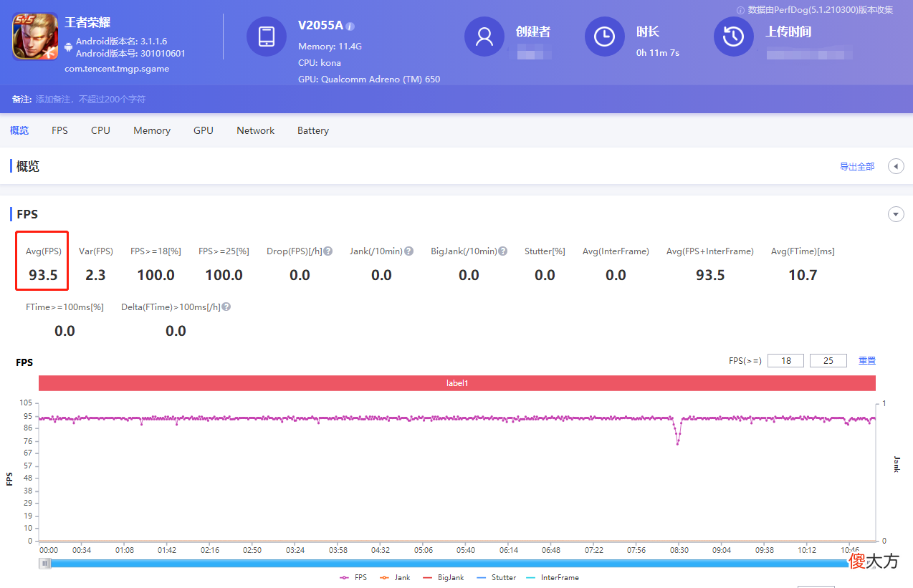Collapse the 概览 panel with the left arrow
Image resolution: width=913 pixels, height=588 pixels.
[896, 166]
